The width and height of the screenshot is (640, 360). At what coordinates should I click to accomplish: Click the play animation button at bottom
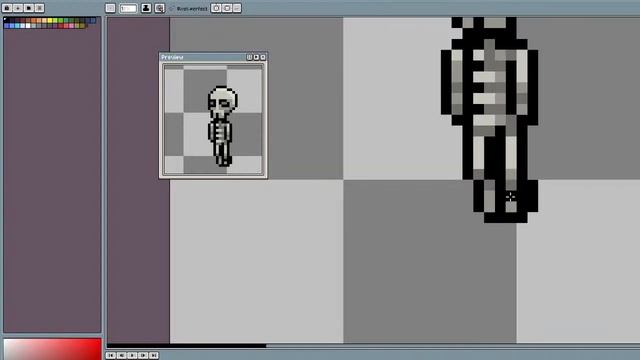(x=132, y=356)
